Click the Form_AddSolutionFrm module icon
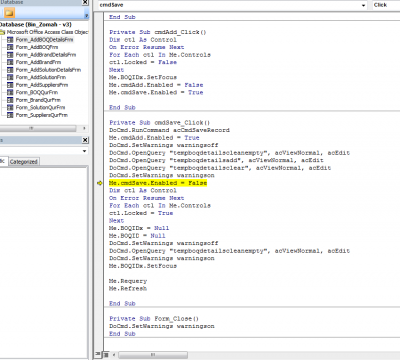The image size is (400, 360). (x=10, y=77)
